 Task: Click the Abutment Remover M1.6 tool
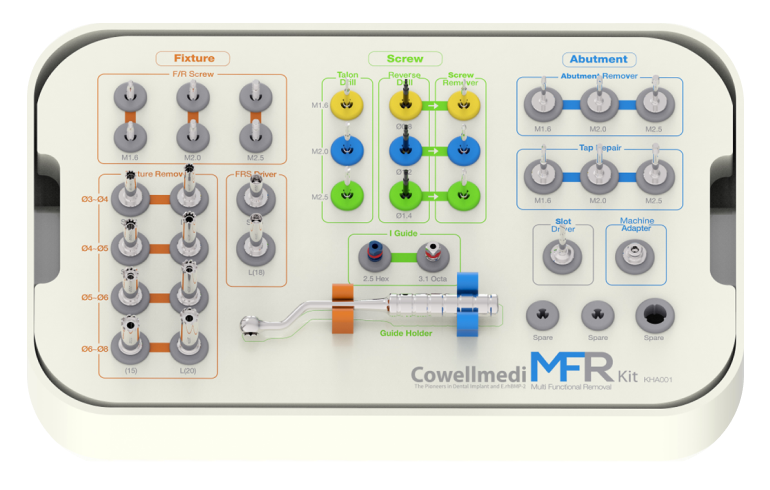pyautogui.click(x=543, y=103)
